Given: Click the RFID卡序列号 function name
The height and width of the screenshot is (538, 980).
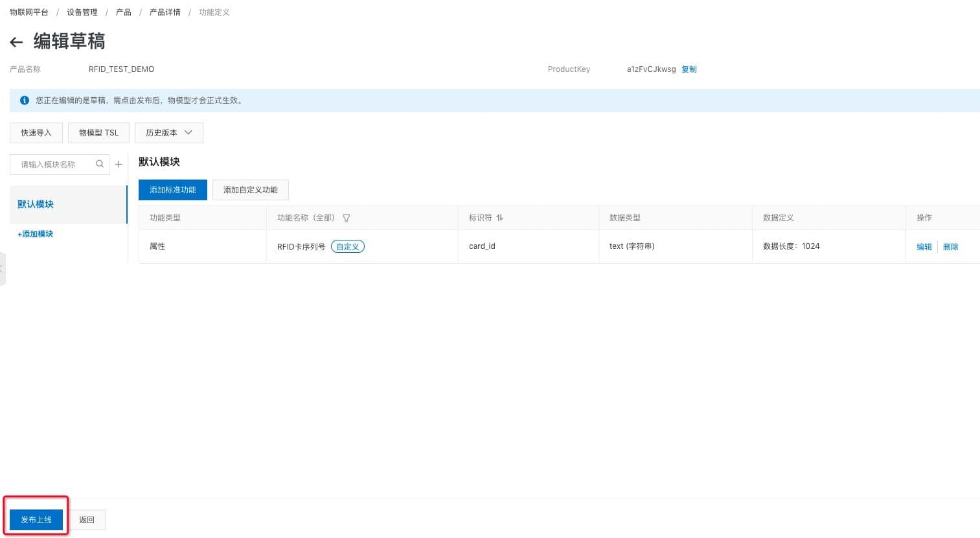Looking at the screenshot, I should (x=301, y=247).
